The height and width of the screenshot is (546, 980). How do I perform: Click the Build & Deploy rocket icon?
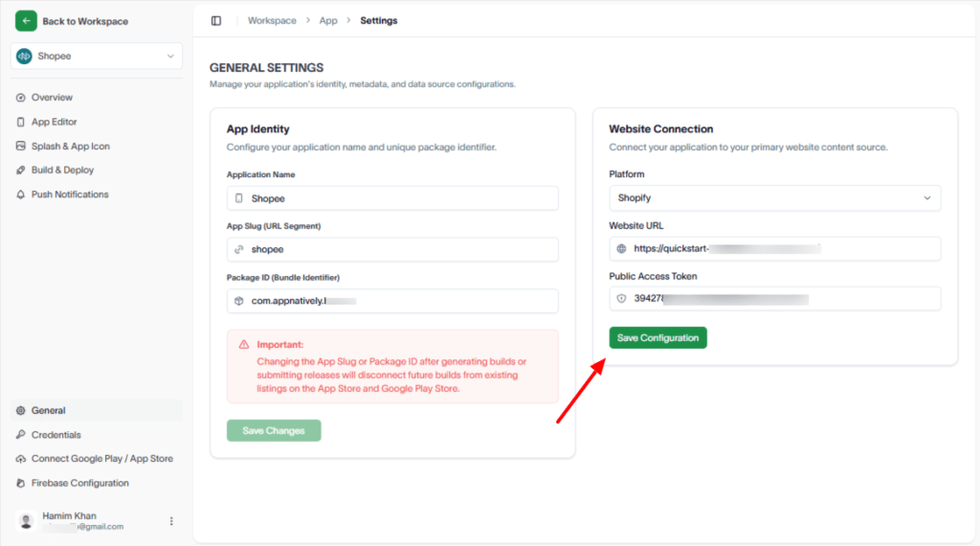click(x=21, y=171)
